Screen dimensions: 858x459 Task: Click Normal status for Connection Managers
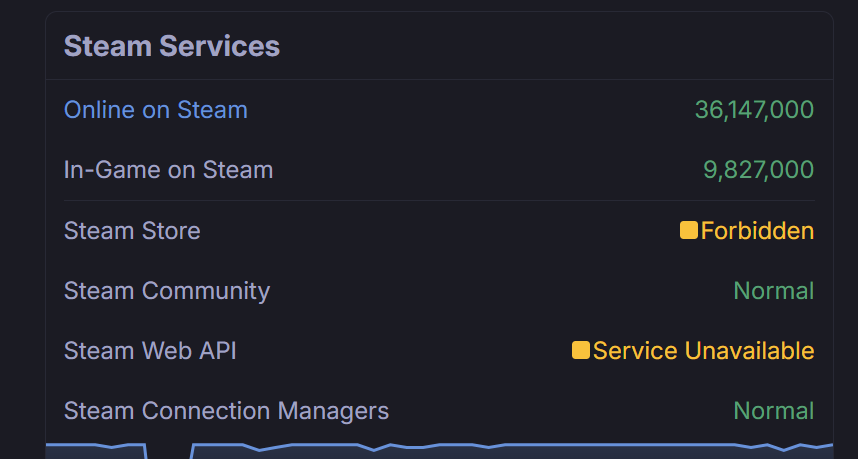click(774, 411)
